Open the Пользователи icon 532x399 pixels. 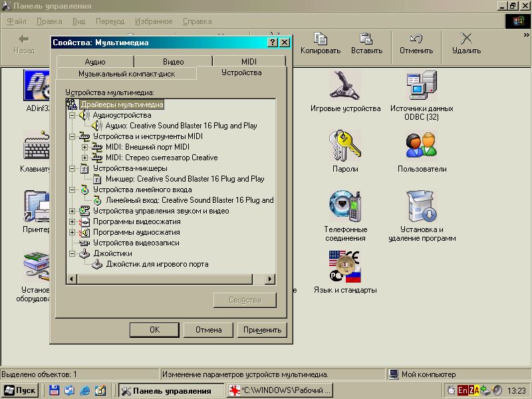(x=422, y=146)
